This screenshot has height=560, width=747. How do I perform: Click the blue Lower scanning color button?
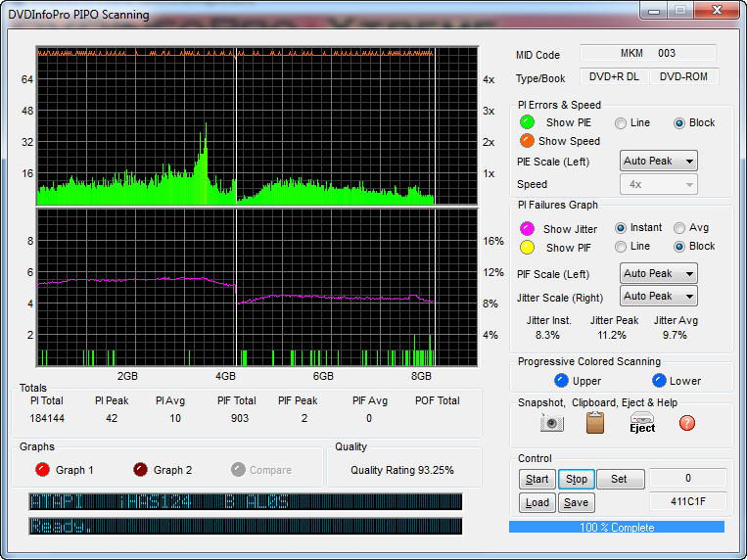pos(659,380)
